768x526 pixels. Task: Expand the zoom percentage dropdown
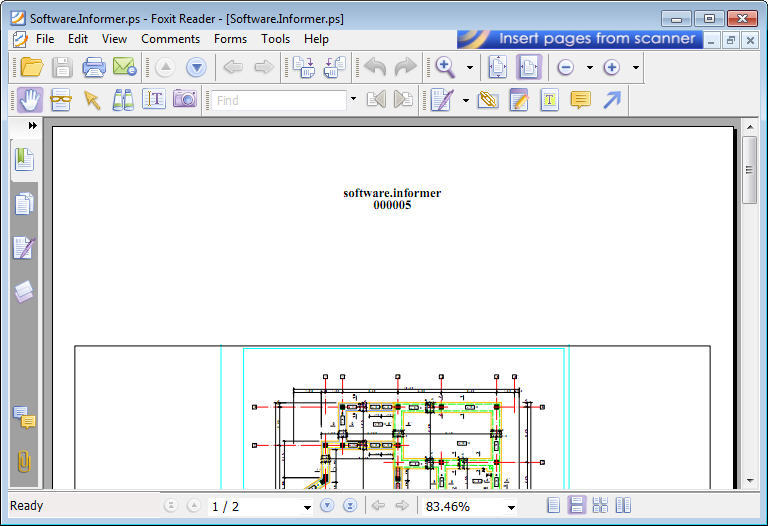(511, 507)
